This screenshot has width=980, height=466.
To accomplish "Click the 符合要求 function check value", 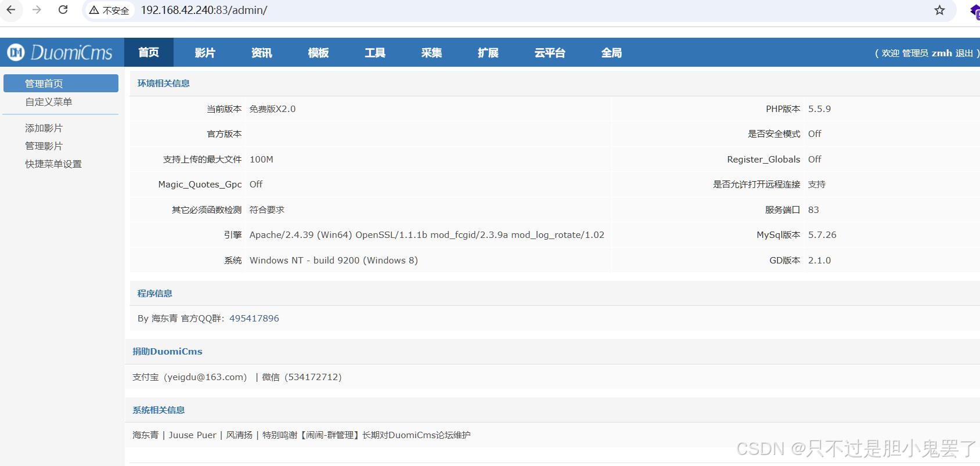I will coord(267,210).
